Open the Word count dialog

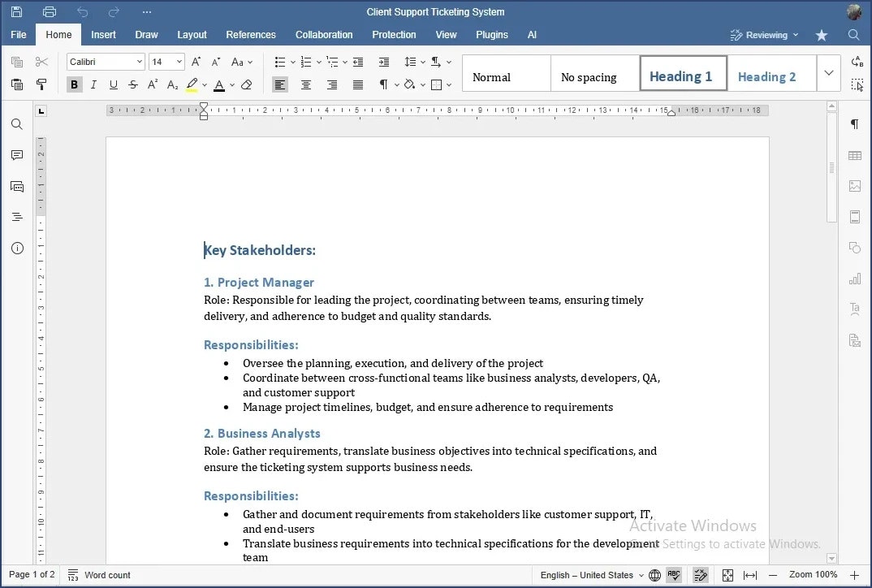(98, 575)
